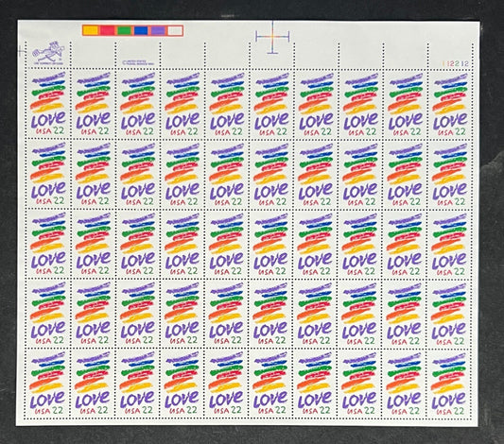Click the green color bar swatch
Image resolution: width=504 pixels, height=444 pixels.
click(125, 30)
